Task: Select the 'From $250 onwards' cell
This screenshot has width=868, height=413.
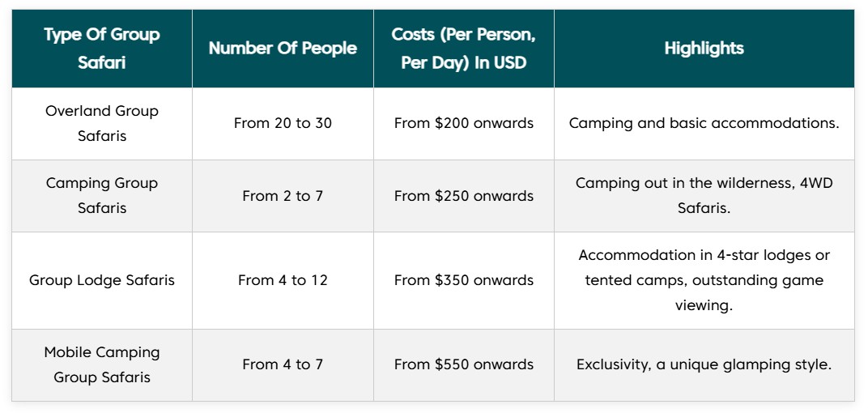Action: click(x=464, y=195)
